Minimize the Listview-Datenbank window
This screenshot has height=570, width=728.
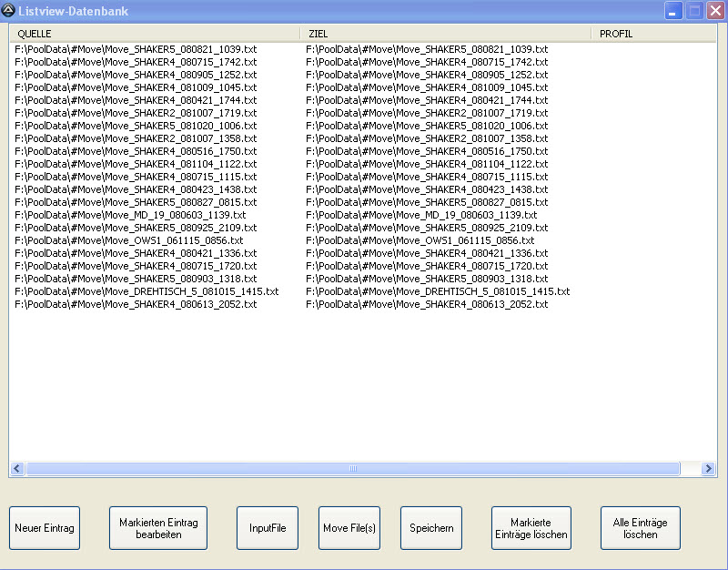674,11
